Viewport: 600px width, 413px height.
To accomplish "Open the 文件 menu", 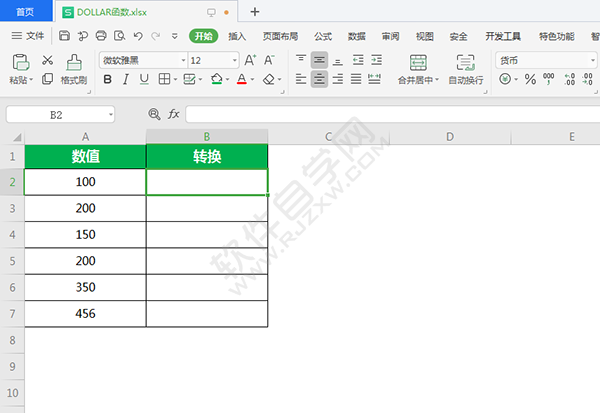I will pyautogui.click(x=28, y=36).
